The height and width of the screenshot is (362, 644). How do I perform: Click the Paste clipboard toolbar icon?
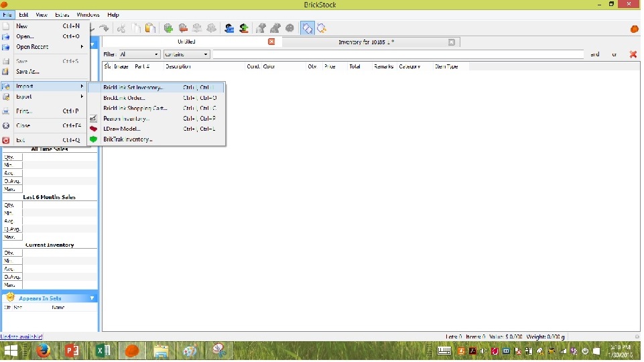pyautogui.click(x=150, y=28)
